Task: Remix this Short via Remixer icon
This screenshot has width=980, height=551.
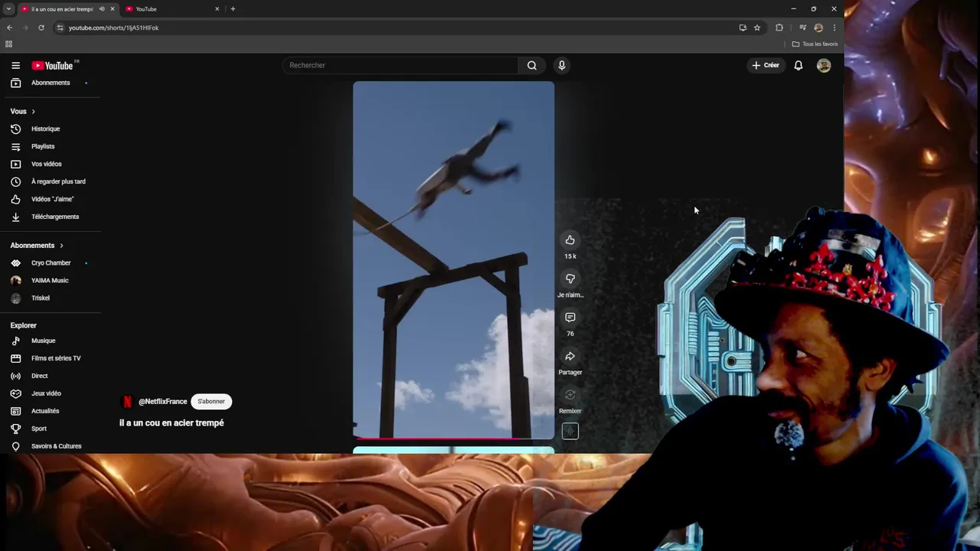Action: pos(570,395)
